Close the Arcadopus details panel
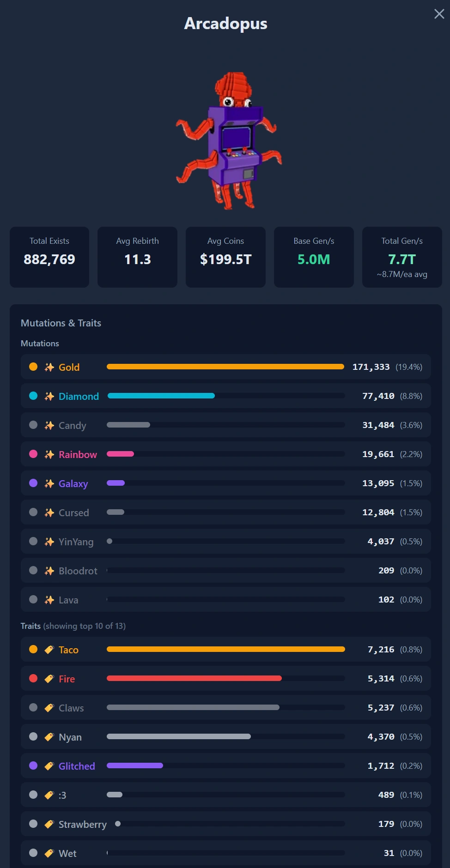This screenshot has height=868, width=450. [439, 14]
